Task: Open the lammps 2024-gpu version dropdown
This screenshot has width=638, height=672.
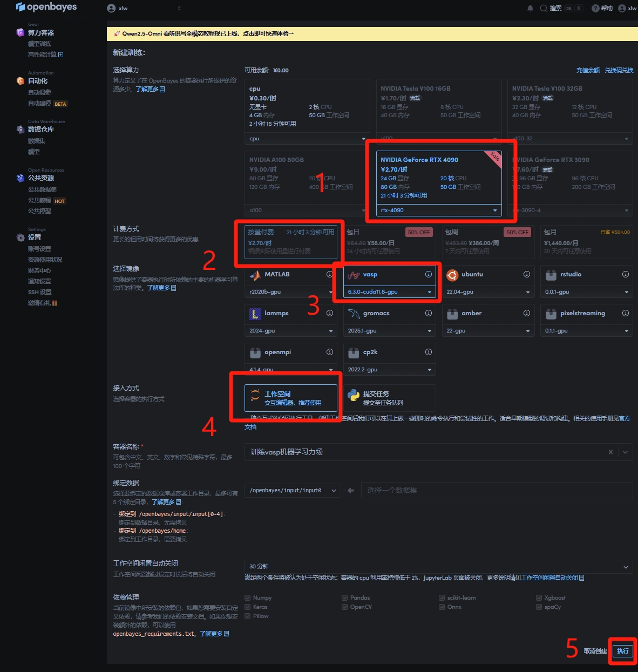Action: click(x=291, y=331)
